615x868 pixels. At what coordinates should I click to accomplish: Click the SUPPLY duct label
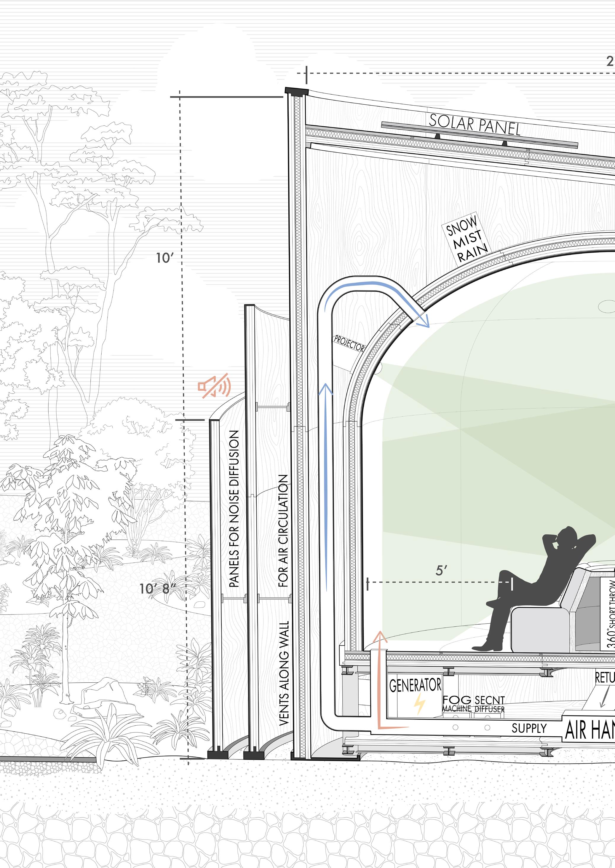tap(529, 728)
